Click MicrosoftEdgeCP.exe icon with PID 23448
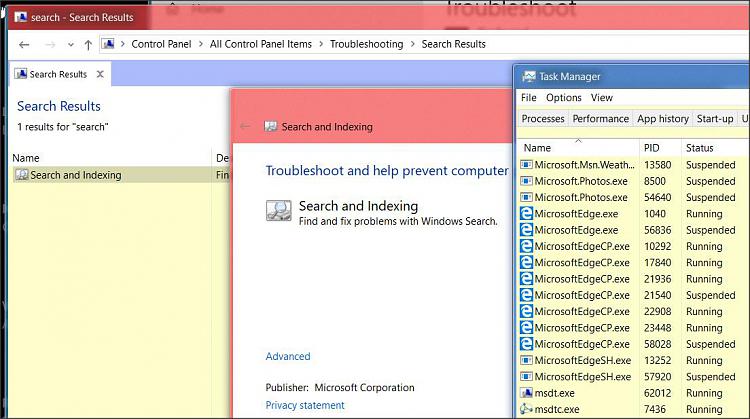Image resolution: width=750 pixels, height=419 pixels. pos(526,327)
